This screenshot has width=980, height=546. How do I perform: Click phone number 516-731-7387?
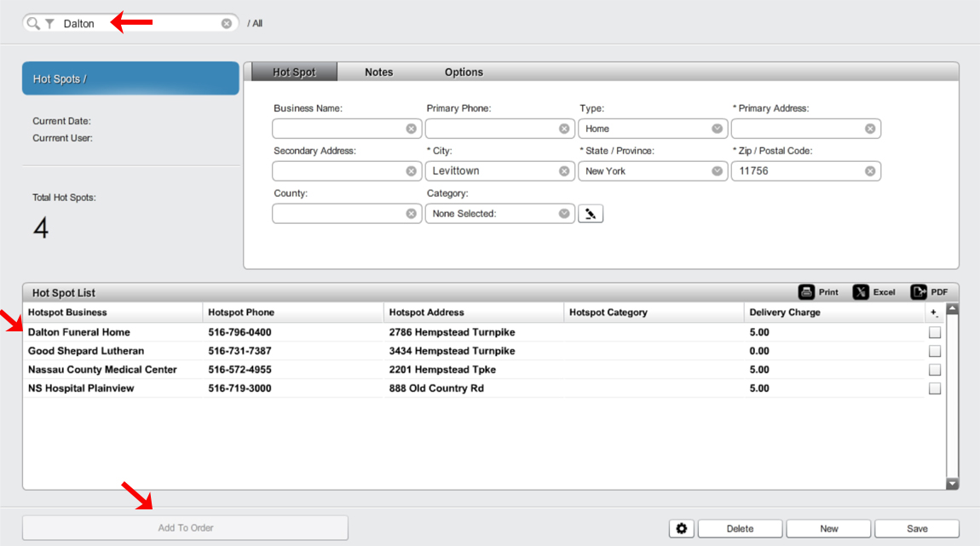[239, 351]
